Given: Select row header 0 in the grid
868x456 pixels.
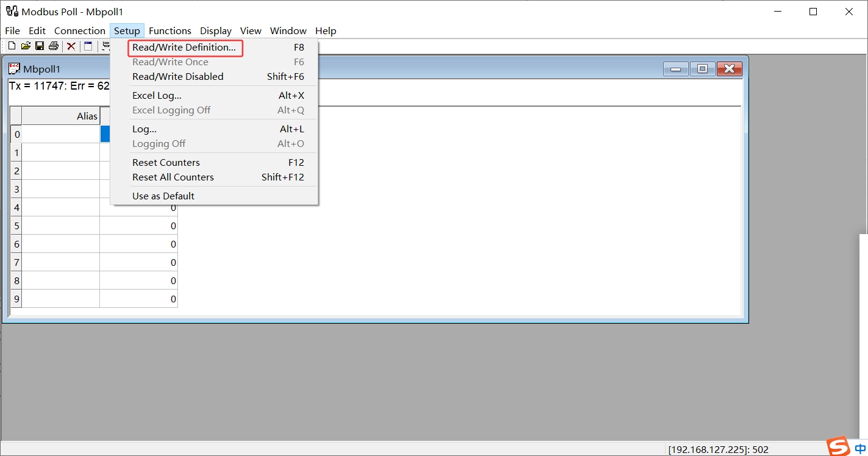Looking at the screenshot, I should click(x=16, y=134).
